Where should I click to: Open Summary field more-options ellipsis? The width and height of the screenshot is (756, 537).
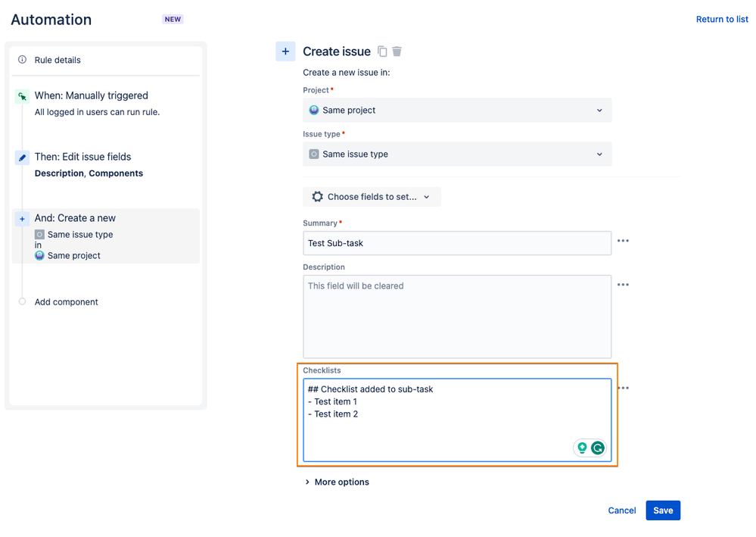tap(623, 241)
